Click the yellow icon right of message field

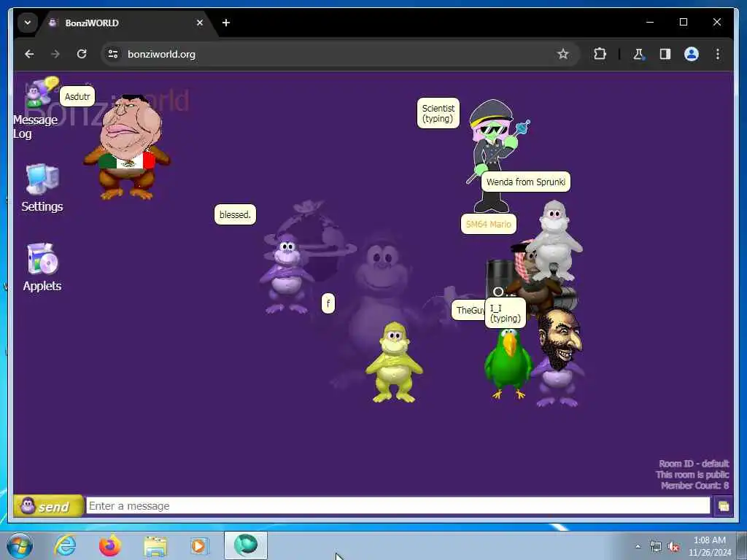723,506
